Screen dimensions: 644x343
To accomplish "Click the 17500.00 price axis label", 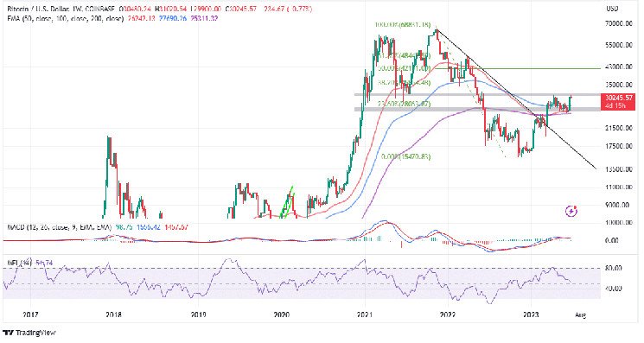I will click(619, 146).
